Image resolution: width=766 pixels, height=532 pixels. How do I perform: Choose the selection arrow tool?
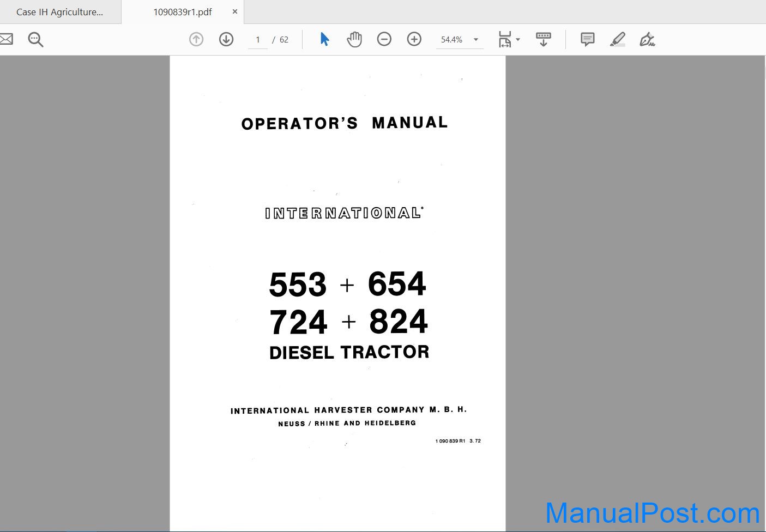[325, 39]
